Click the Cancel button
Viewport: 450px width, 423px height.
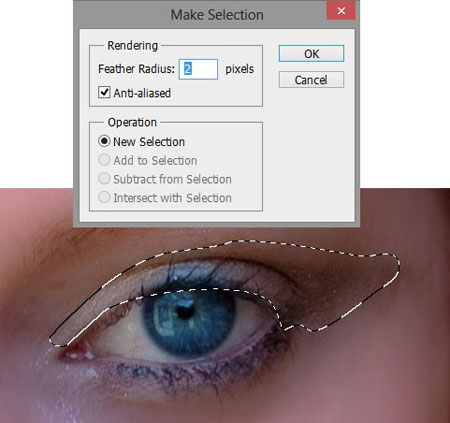click(311, 80)
